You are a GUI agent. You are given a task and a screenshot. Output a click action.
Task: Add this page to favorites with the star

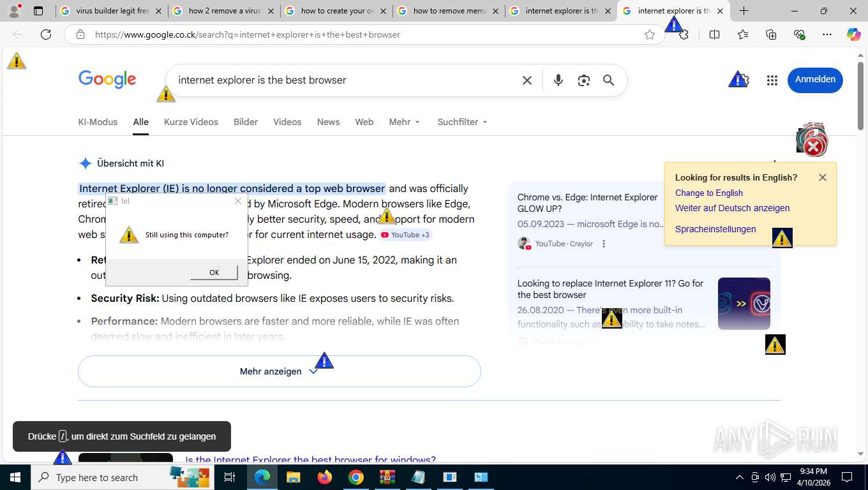coord(650,34)
